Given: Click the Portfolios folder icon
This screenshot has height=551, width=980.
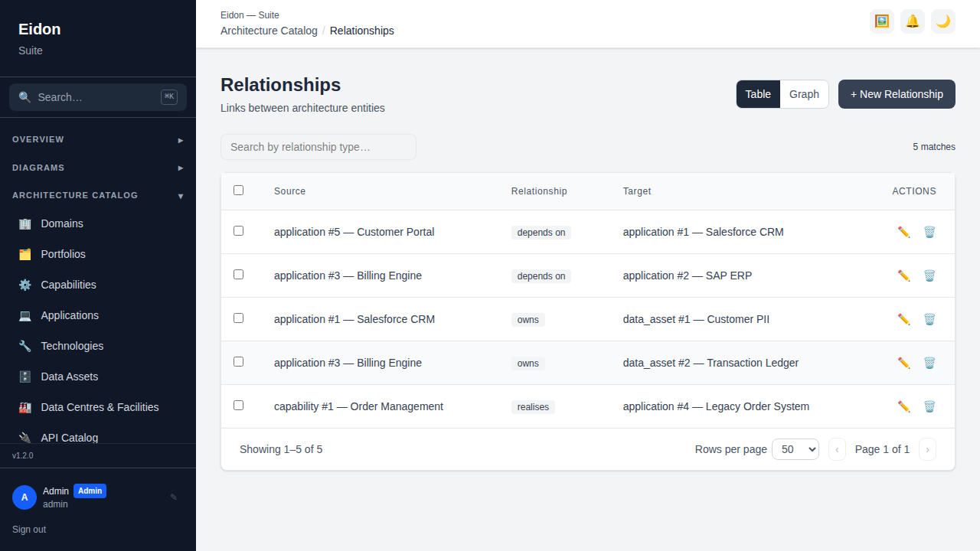Looking at the screenshot, I should [25, 254].
